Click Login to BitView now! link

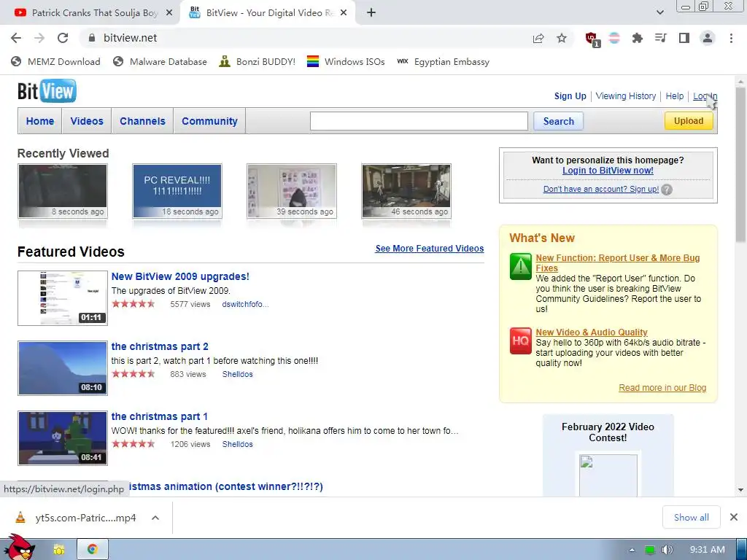point(608,171)
